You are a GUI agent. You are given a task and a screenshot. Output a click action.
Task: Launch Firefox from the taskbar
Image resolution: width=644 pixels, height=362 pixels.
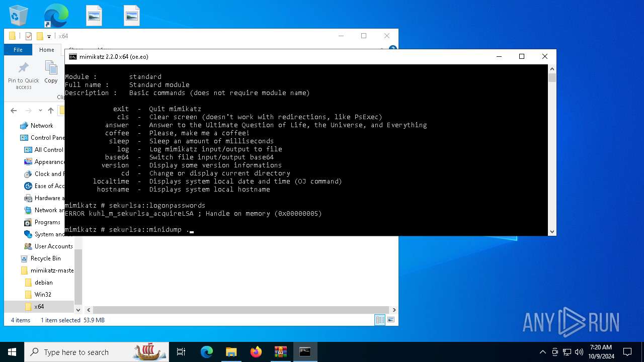point(256,352)
